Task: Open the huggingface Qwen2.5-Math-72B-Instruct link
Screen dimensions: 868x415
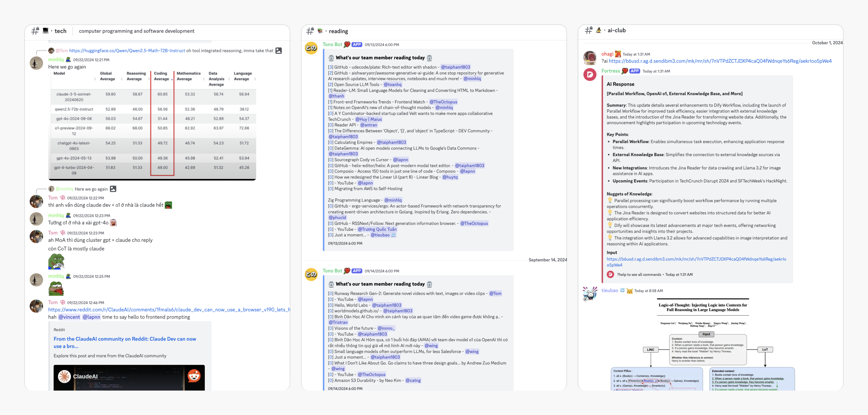Action: click(x=127, y=51)
